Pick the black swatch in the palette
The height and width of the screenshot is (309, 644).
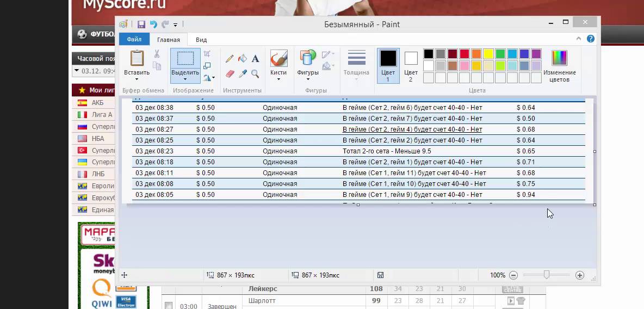[x=429, y=54]
